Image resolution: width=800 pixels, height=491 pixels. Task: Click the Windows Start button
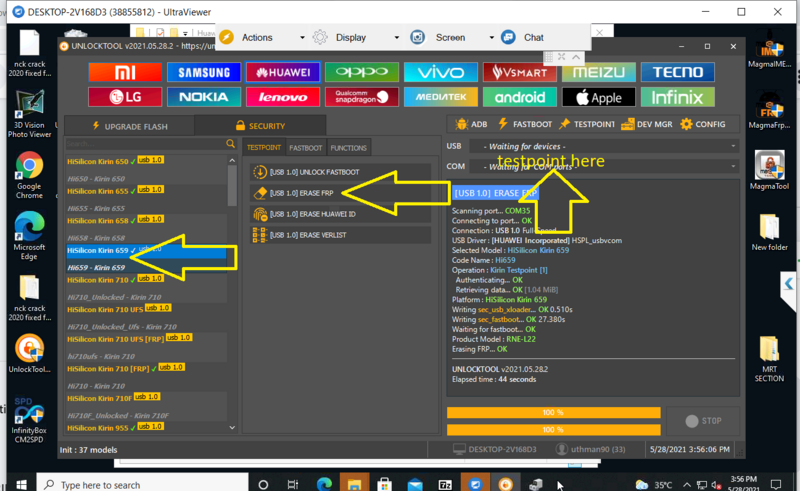click(x=21, y=484)
